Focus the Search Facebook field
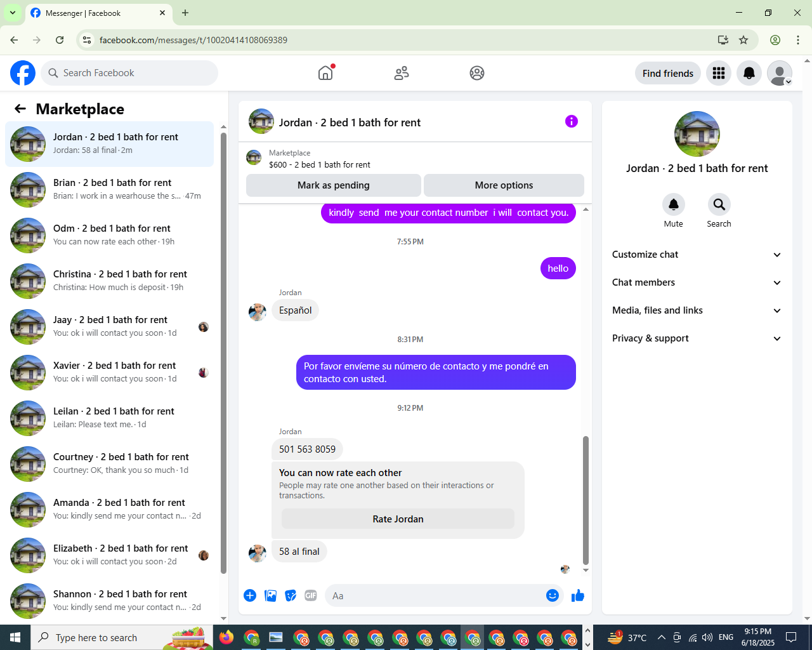The width and height of the screenshot is (812, 650). [x=129, y=73]
